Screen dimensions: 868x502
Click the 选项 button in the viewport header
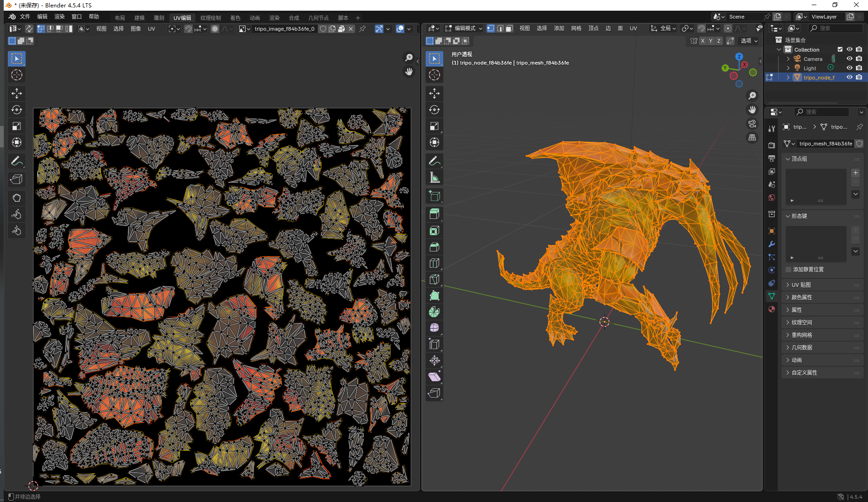(x=749, y=41)
